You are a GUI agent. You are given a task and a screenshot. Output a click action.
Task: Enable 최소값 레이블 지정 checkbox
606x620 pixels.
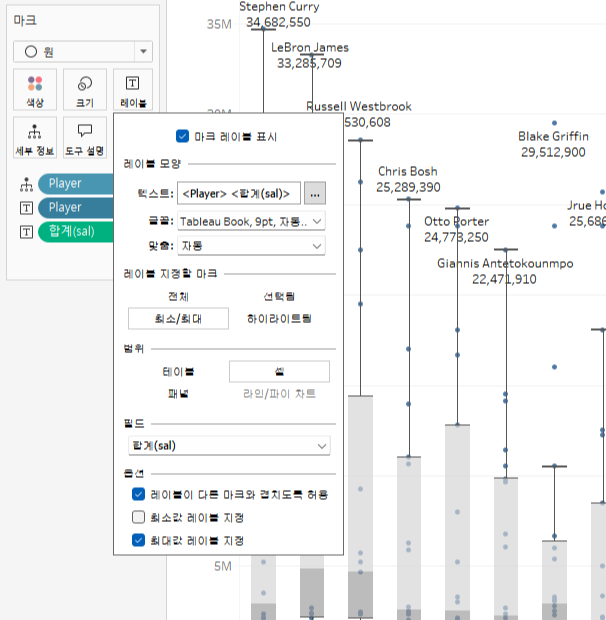(138, 517)
